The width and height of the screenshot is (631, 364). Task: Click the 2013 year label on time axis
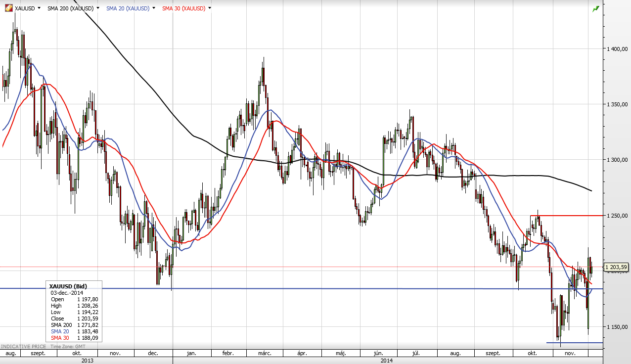pyautogui.click(x=87, y=361)
